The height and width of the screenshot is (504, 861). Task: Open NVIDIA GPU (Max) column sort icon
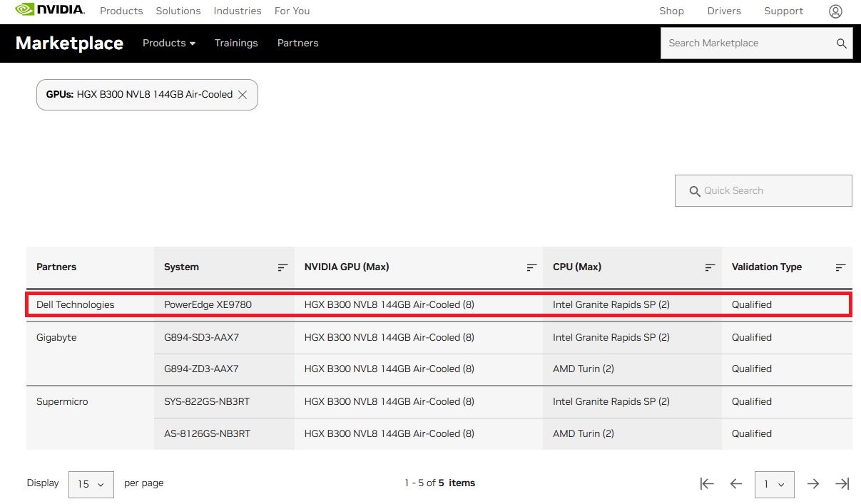[x=531, y=267]
